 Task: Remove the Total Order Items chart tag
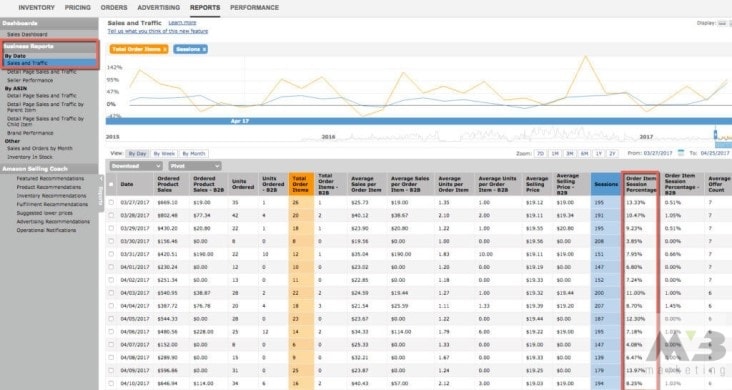[165, 49]
